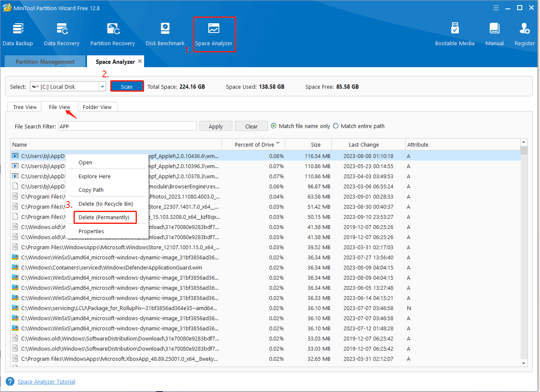The width and height of the screenshot is (540, 392).
Task: Choose Delete (Permanently)
Action: pos(105,217)
